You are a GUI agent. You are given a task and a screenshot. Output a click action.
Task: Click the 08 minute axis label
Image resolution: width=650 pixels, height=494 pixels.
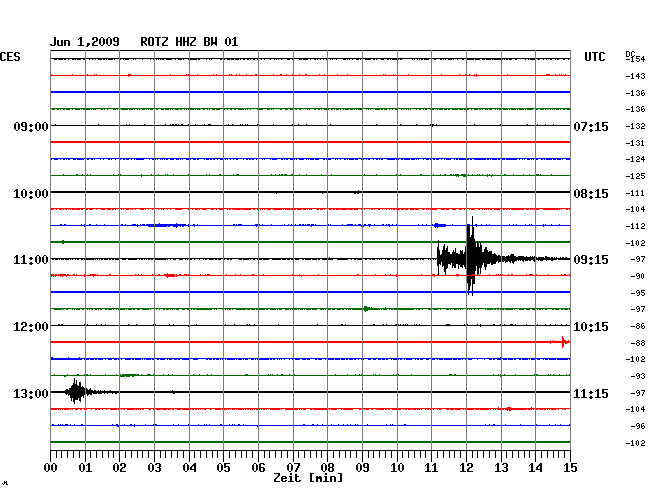coord(327,468)
